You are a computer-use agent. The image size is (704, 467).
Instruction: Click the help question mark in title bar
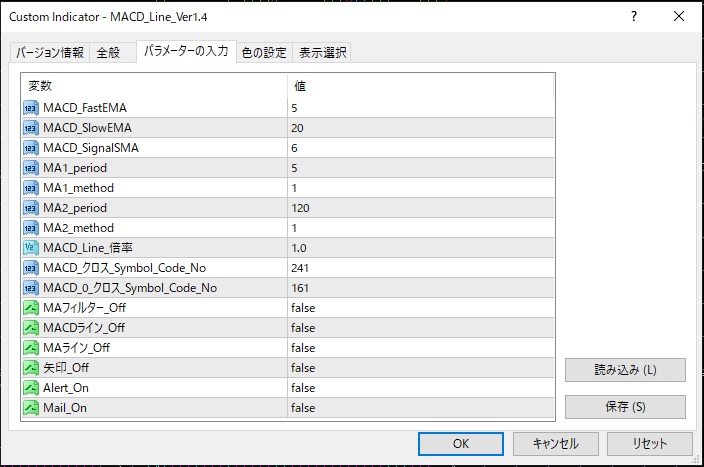(x=634, y=18)
